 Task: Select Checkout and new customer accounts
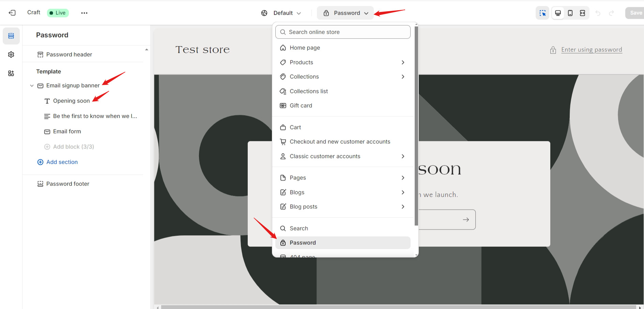343,142
